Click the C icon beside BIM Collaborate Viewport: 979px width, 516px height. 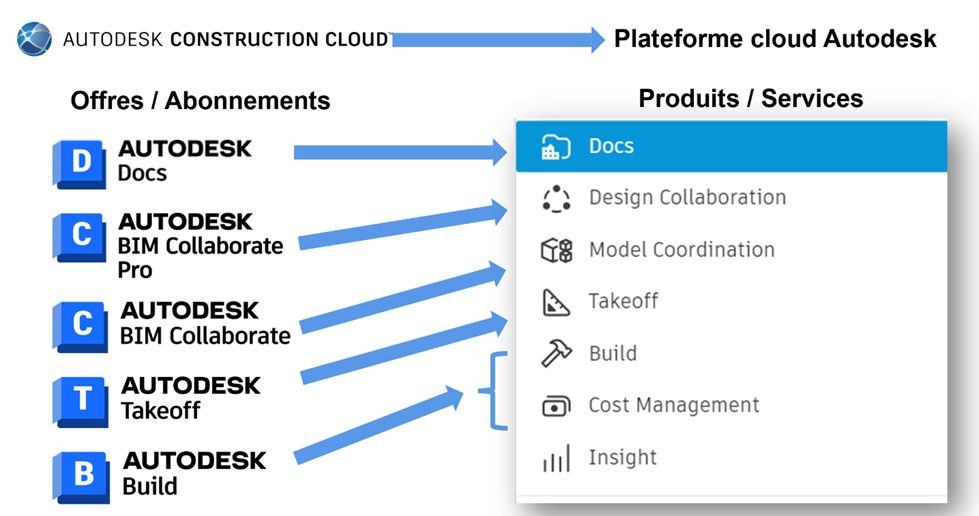(80, 327)
